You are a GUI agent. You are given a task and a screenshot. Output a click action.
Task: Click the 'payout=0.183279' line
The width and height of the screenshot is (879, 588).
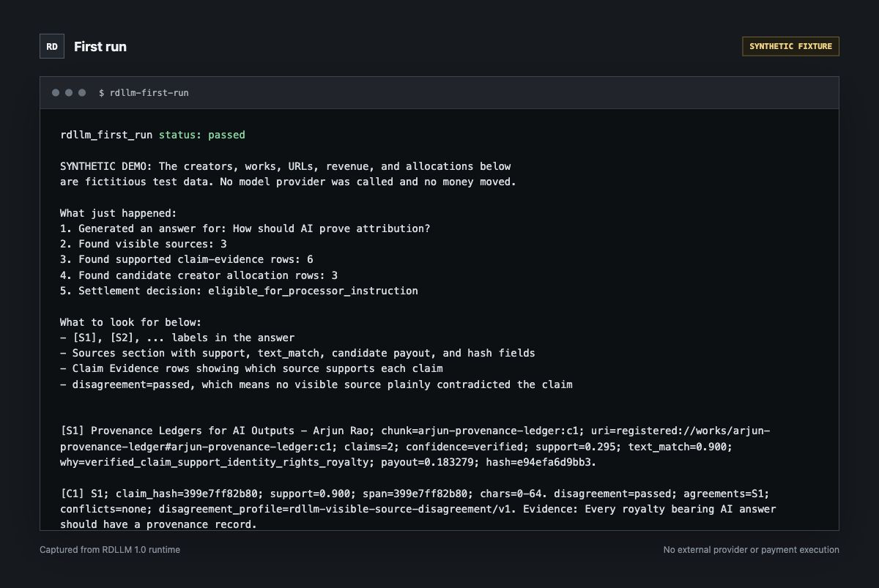(x=328, y=462)
